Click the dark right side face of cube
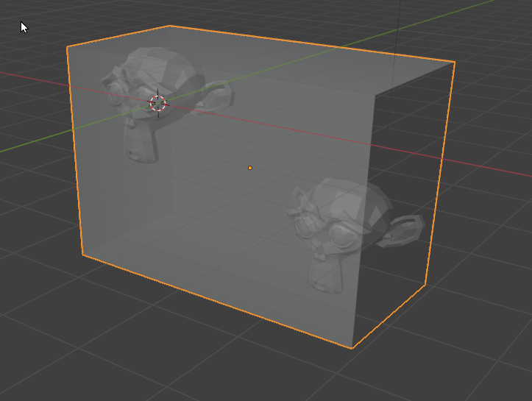The image size is (532, 401). click(x=405, y=184)
